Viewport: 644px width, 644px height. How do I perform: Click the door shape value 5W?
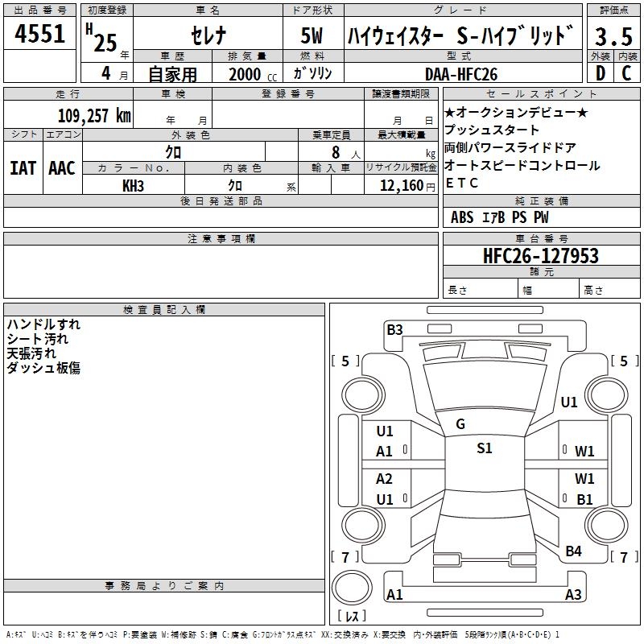312,35
